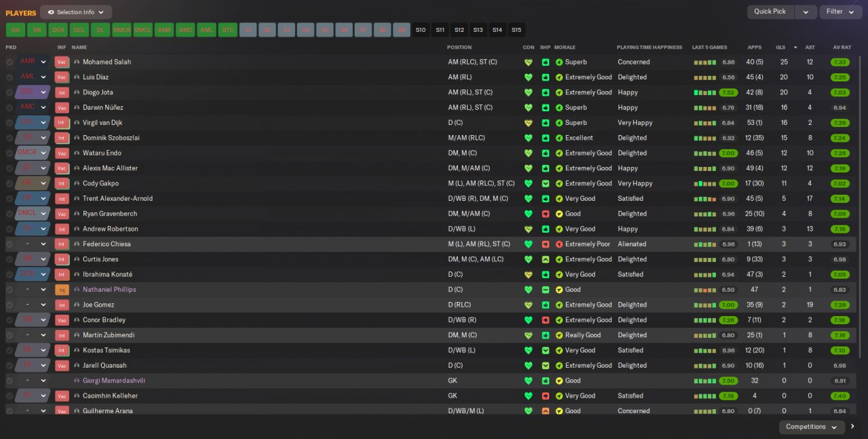
Task: Sort by the Playing Time Happiness header
Action: point(649,47)
